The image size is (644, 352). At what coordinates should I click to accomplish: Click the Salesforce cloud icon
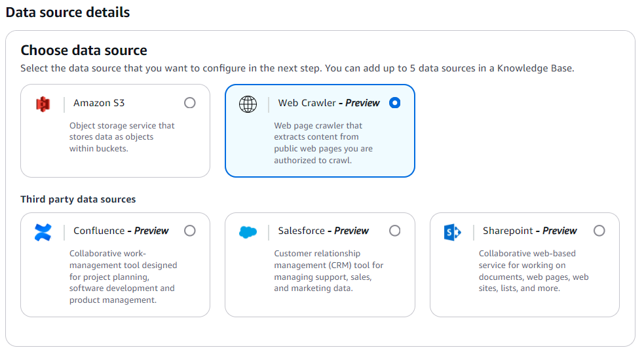(248, 231)
